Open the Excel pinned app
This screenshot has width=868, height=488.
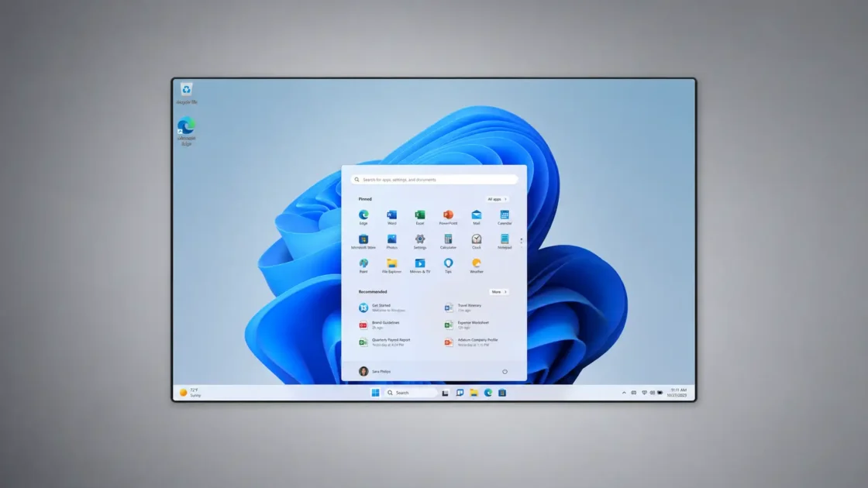(x=419, y=217)
